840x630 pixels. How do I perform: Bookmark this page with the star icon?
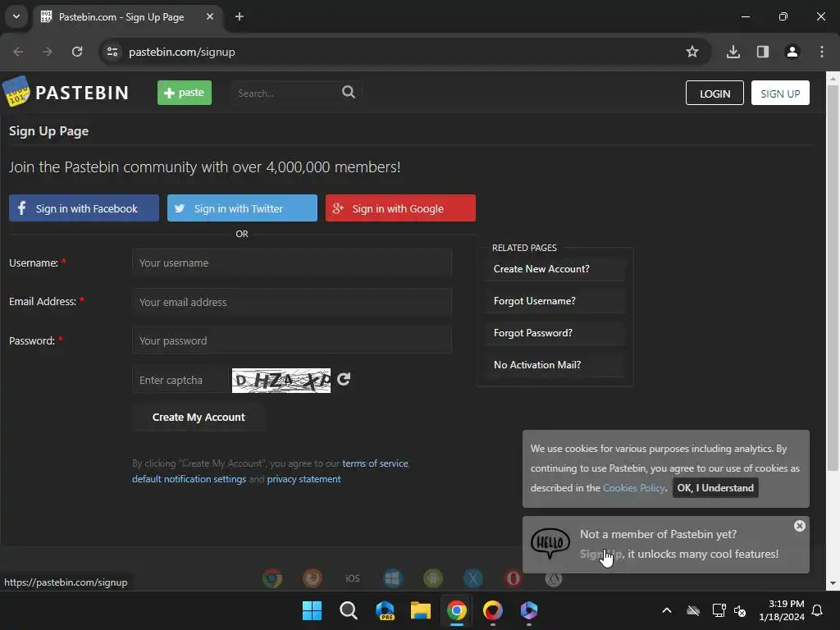(x=692, y=52)
